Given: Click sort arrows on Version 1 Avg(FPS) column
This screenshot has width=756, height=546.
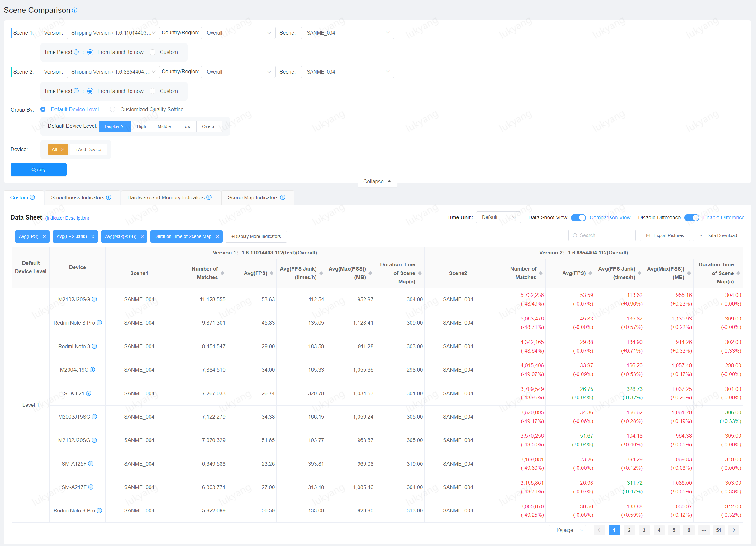Looking at the screenshot, I should pos(272,273).
